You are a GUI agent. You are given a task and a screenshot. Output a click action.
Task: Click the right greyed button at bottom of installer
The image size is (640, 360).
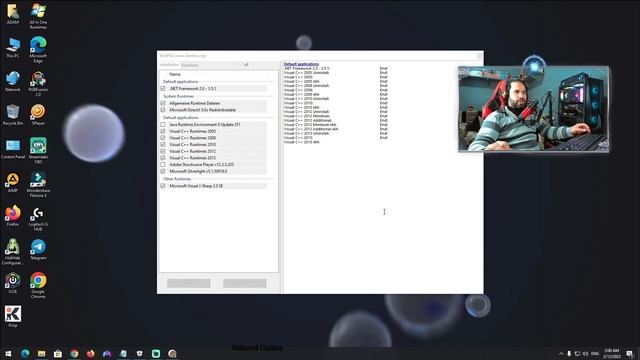click(x=244, y=283)
